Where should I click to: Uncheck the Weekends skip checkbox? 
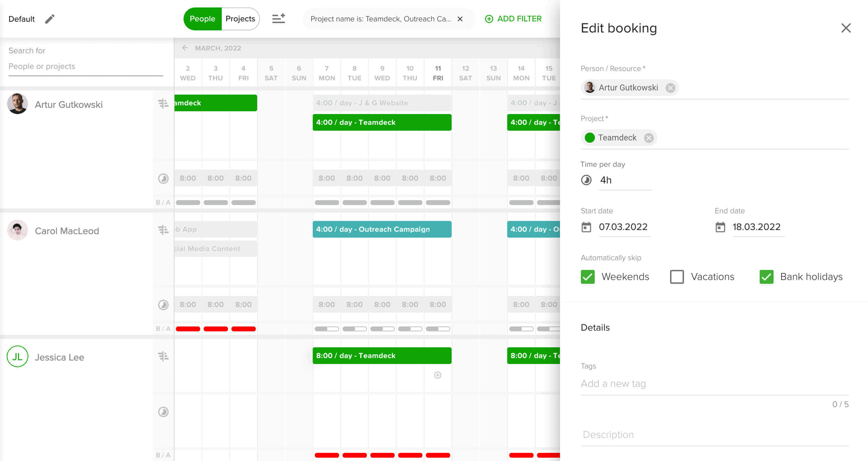[588, 277]
